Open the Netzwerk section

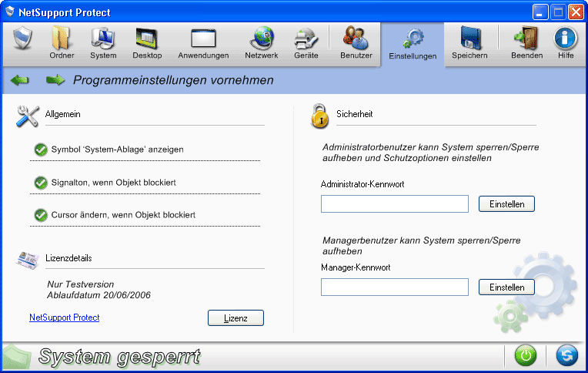[x=262, y=42]
